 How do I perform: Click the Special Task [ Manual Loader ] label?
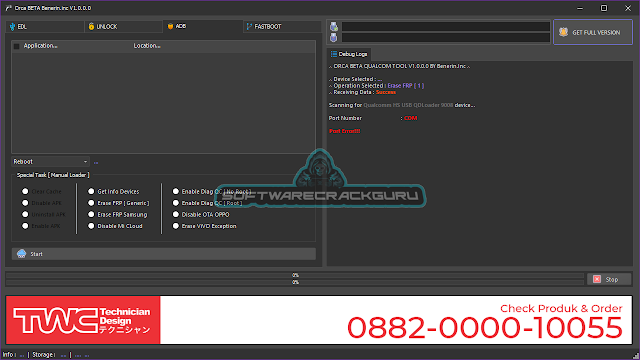coord(53,175)
